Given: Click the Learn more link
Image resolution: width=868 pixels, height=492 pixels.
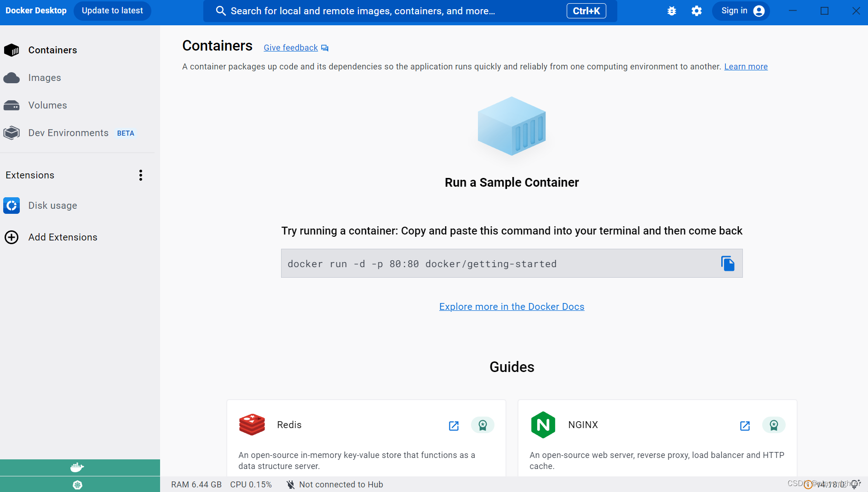Looking at the screenshot, I should 746,67.
